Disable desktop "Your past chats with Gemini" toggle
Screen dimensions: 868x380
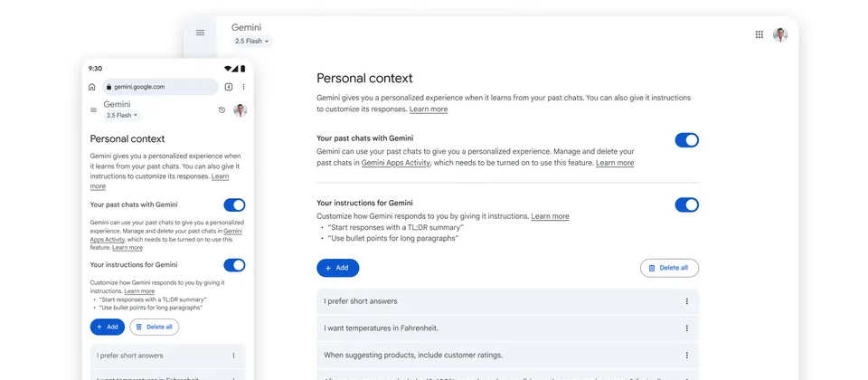pyautogui.click(x=686, y=140)
